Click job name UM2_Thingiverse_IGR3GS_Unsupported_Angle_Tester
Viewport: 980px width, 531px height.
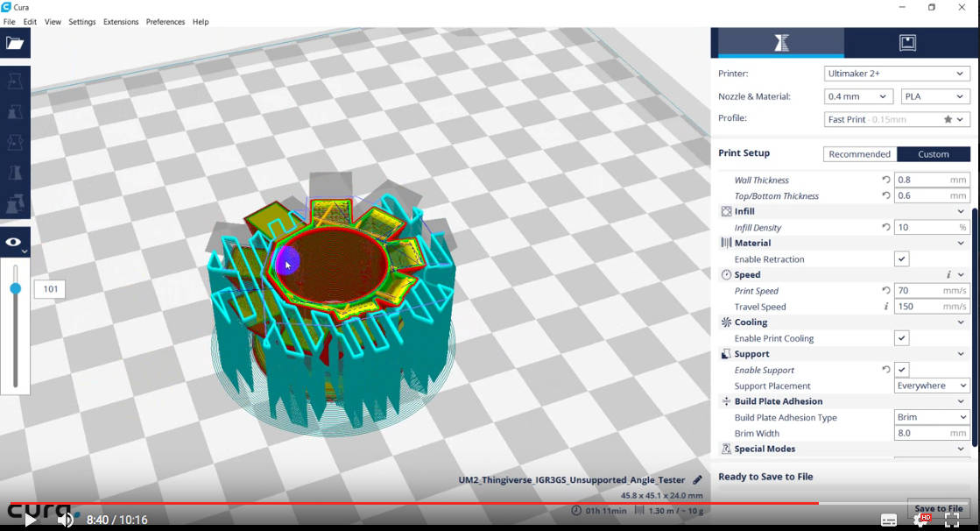(x=571, y=479)
